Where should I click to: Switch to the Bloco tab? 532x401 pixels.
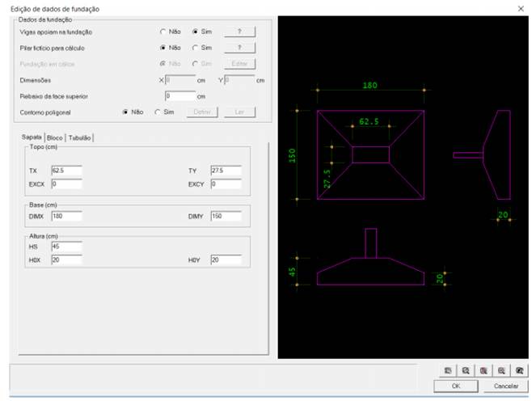[55, 137]
